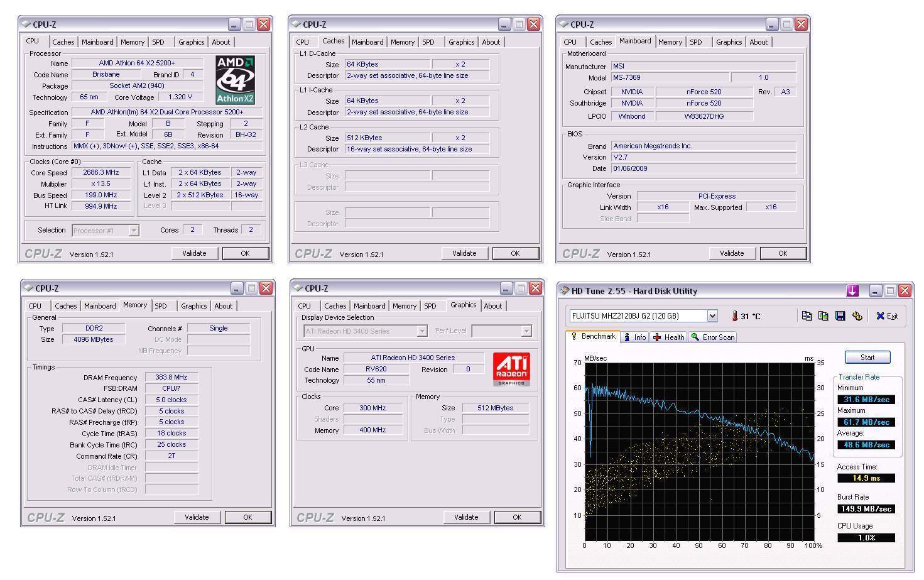
Task: Click the Command Rate value 2T
Action: coord(171,456)
